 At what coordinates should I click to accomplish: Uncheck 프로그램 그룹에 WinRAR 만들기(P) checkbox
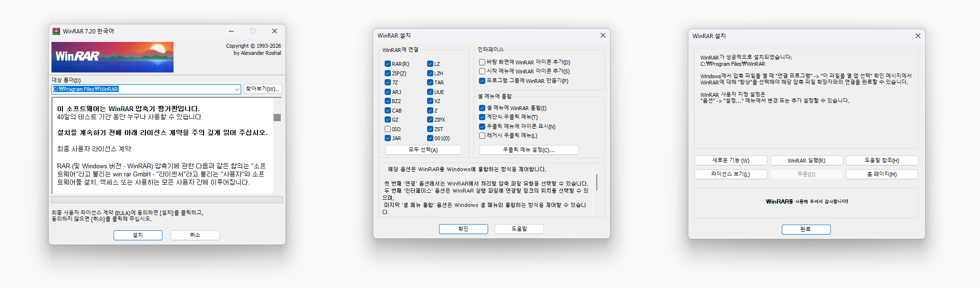pos(482,81)
